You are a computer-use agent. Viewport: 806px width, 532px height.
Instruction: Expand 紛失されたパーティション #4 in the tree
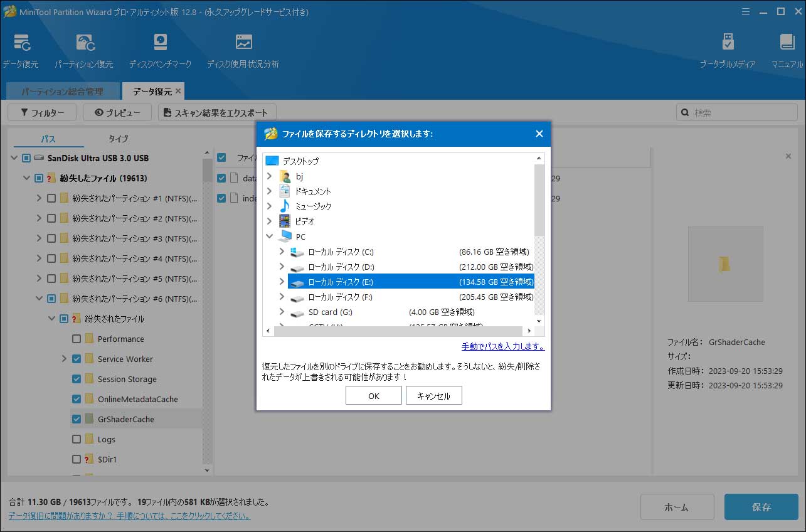coord(39,258)
